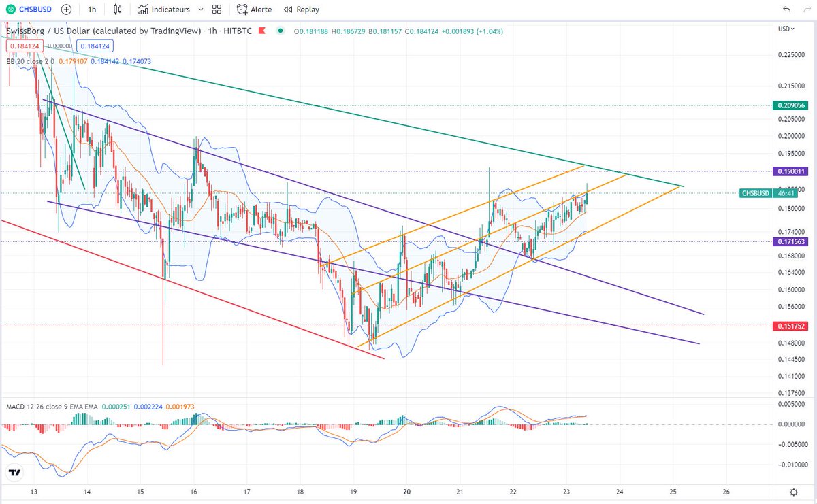The width and height of the screenshot is (817, 504).
Task: Click the BB basis value 0.179107
Action: click(71, 61)
